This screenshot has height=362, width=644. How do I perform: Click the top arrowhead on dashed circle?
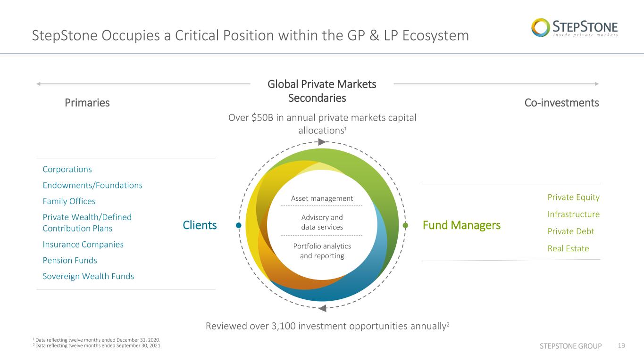pyautogui.click(x=322, y=142)
